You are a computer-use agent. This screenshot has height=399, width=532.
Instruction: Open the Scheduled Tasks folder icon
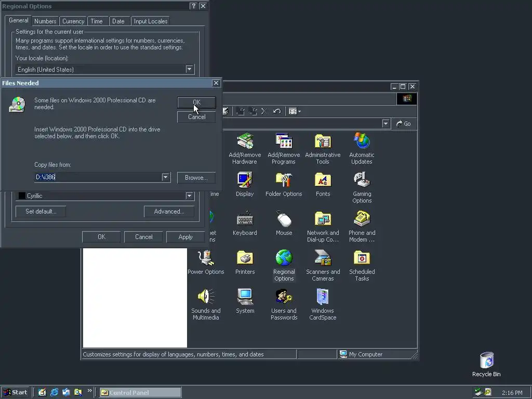point(362,265)
